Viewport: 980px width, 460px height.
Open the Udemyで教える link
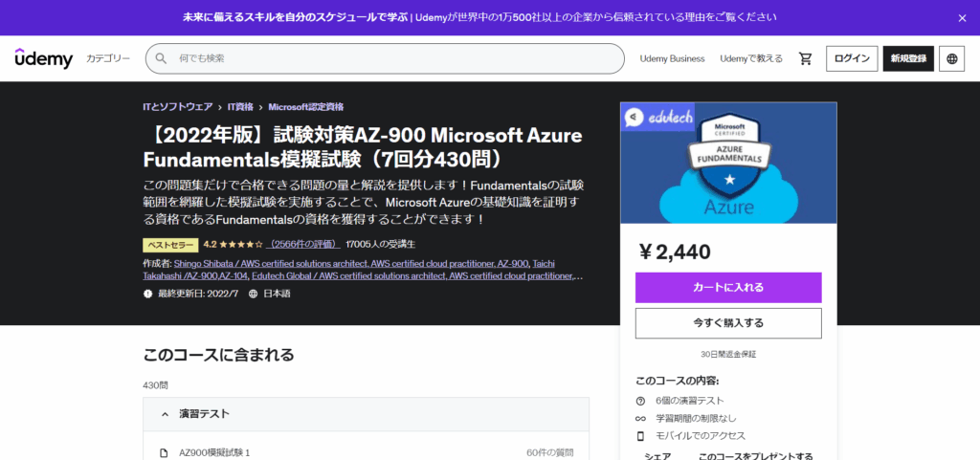click(751, 58)
